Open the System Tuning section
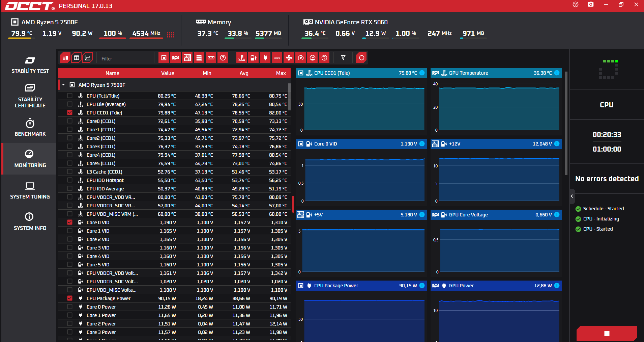Image resolution: width=644 pixels, height=342 pixels. pos(30,190)
